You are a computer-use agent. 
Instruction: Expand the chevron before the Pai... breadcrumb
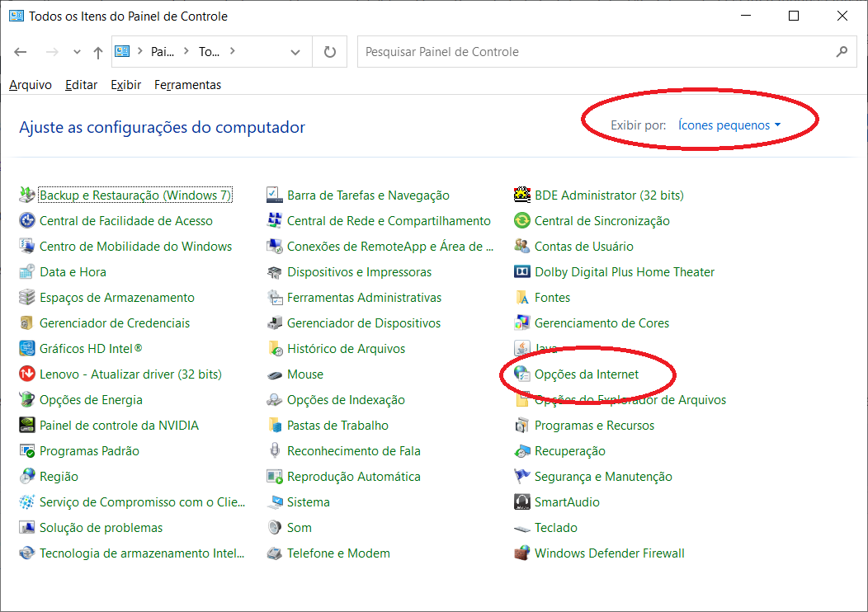click(140, 51)
